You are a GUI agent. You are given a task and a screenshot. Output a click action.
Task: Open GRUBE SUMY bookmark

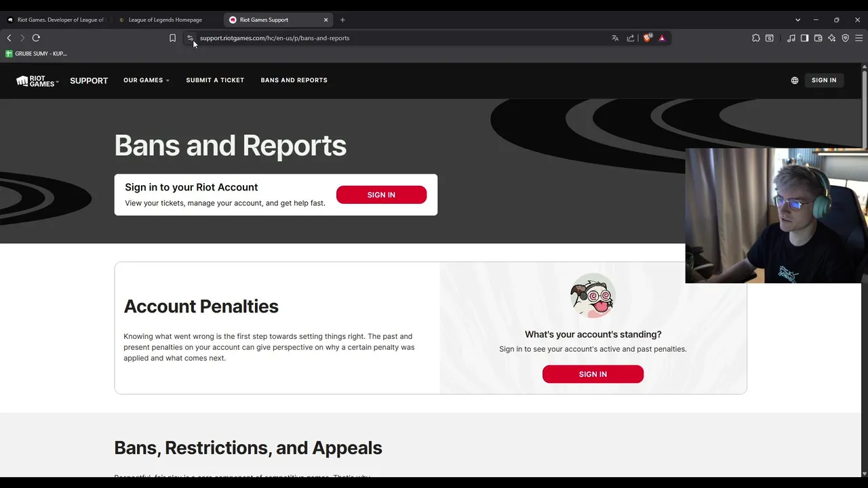[36, 54]
